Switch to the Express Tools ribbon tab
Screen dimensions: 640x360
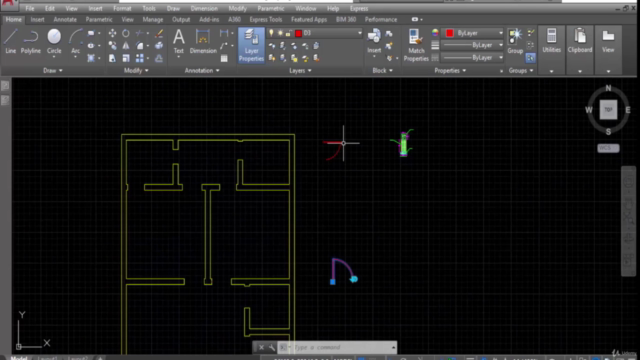[266, 20]
